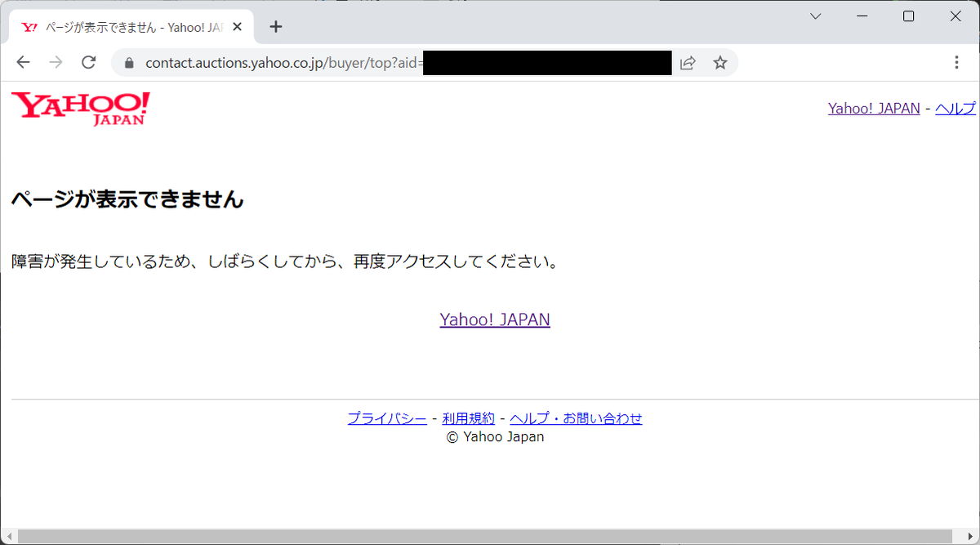This screenshot has height=545, width=980.
Task: Click the browser back arrow
Action: coord(23,62)
